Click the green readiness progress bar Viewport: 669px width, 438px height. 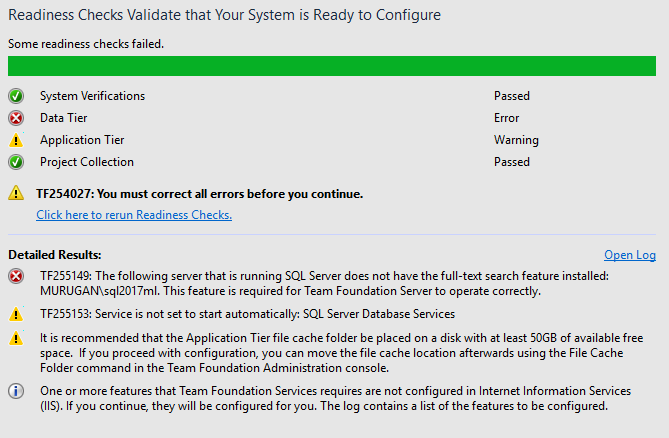pos(332,66)
